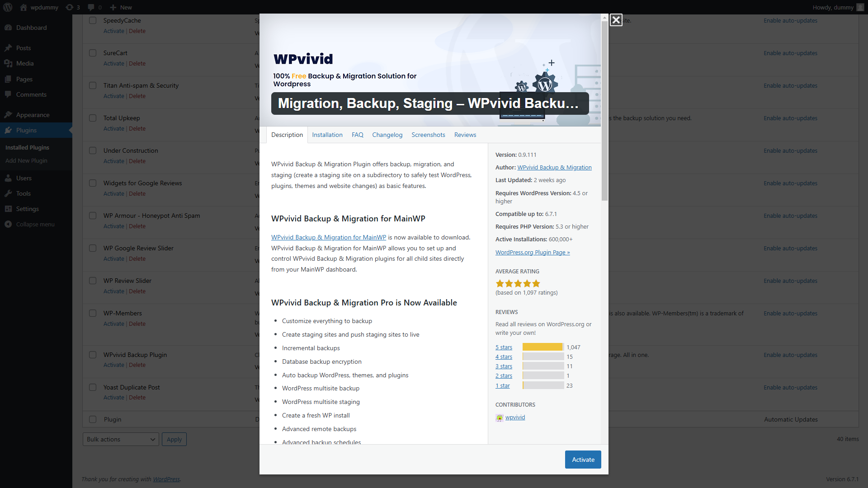Image resolution: width=868 pixels, height=488 pixels.
Task: Click the New plus icon in admin bar
Action: point(113,7)
